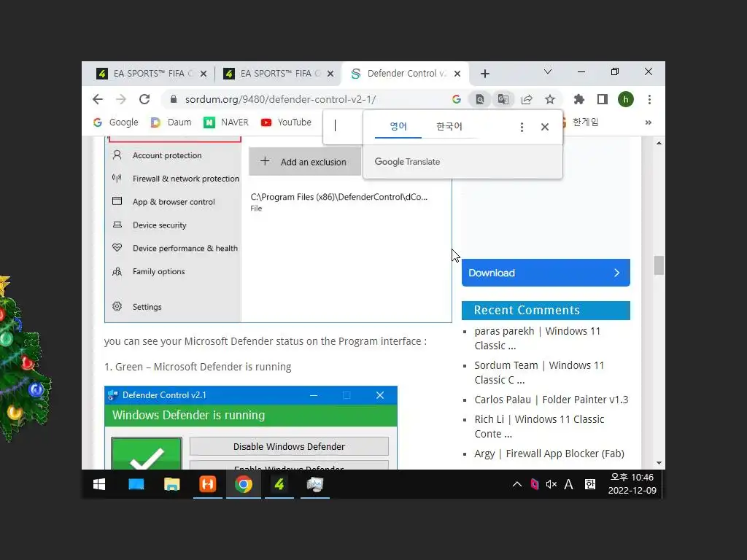Open Translate popup options menu
Image resolution: width=747 pixels, height=560 pixels.
point(522,127)
